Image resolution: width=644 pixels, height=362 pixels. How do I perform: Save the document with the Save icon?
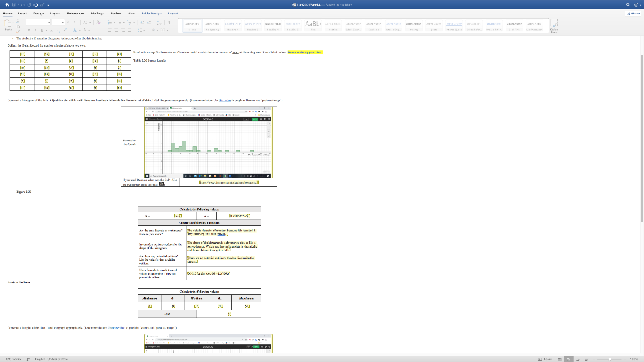click(x=14, y=5)
